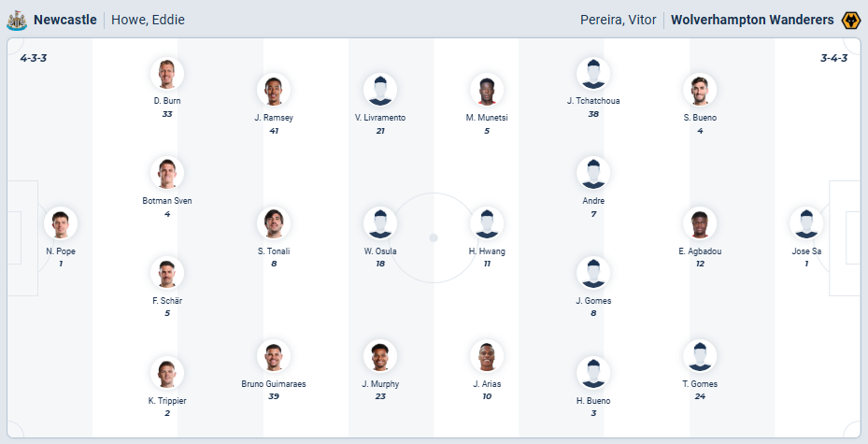Click manager Pereira, Vitor name

click(619, 20)
